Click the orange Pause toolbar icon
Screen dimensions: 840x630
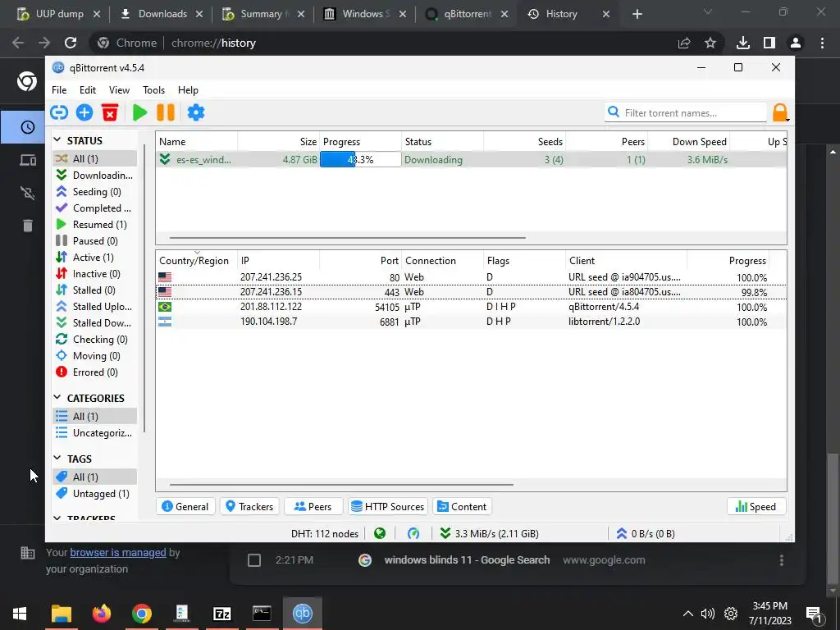[x=166, y=112]
